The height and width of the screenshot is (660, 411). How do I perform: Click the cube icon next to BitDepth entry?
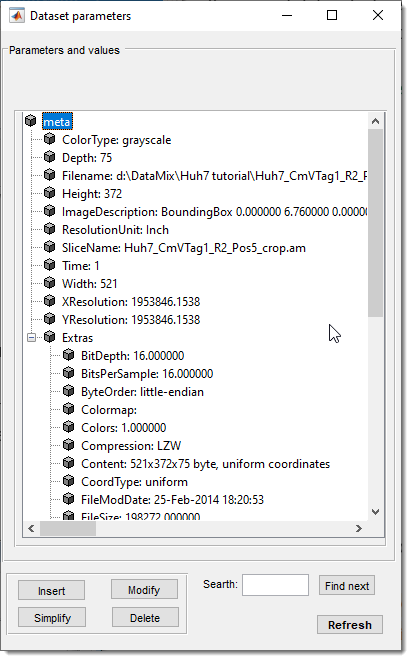pos(69,355)
